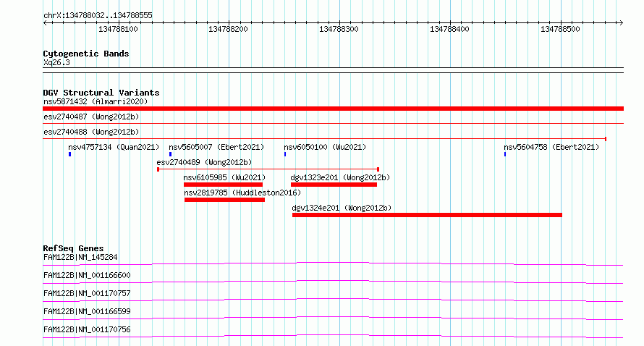Click magenta intron line under NM_001170756

(x=333, y=336)
